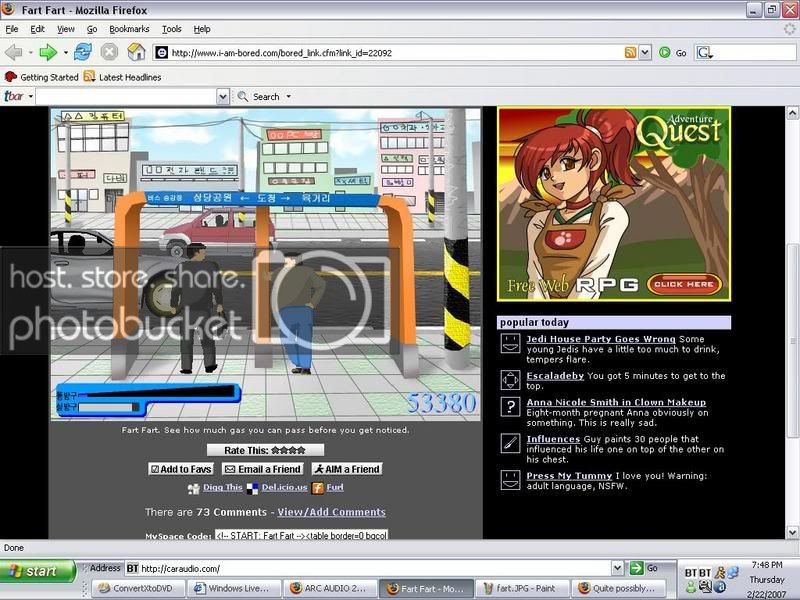Open the Press My Tummy link
This screenshot has width=800, height=600.
point(569,476)
